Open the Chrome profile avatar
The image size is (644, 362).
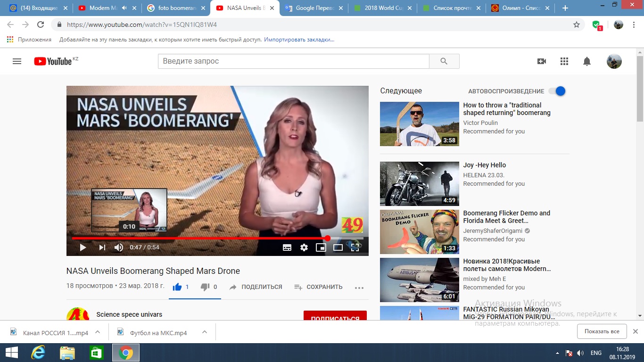coord(618,25)
